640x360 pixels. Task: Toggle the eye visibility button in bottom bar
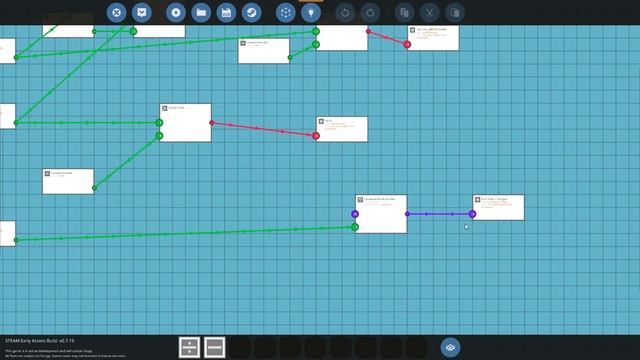(450, 347)
